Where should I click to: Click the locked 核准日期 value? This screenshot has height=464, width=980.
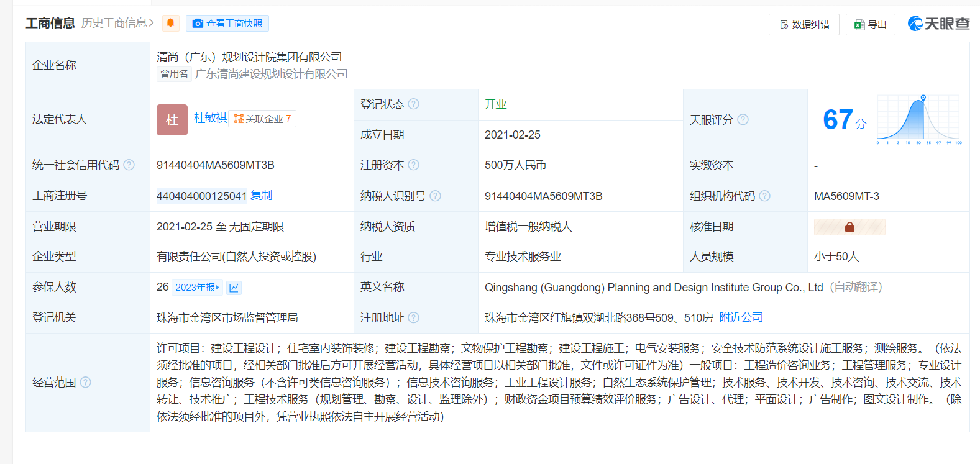pos(849,227)
